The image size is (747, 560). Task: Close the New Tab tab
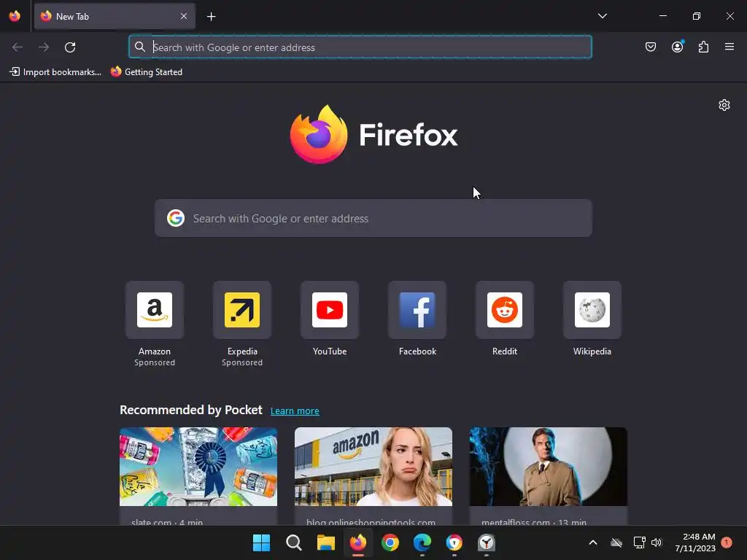[184, 16]
